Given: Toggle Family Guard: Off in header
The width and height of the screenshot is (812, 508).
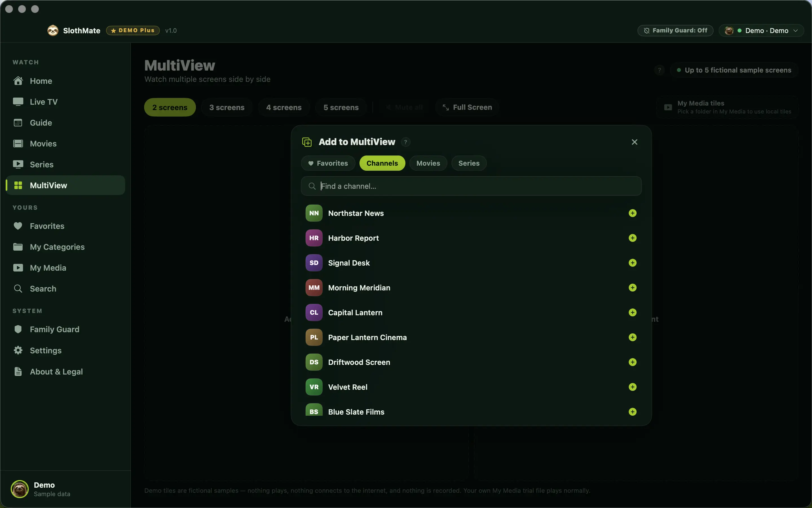Looking at the screenshot, I should coord(675,30).
